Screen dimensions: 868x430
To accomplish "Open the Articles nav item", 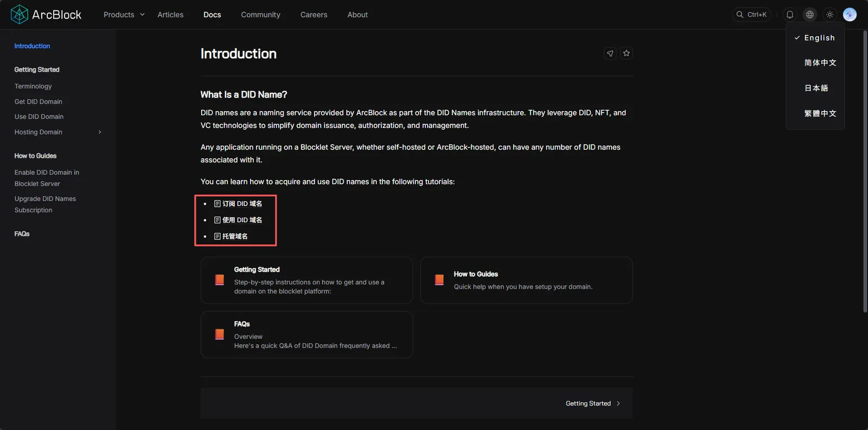I will pos(170,15).
